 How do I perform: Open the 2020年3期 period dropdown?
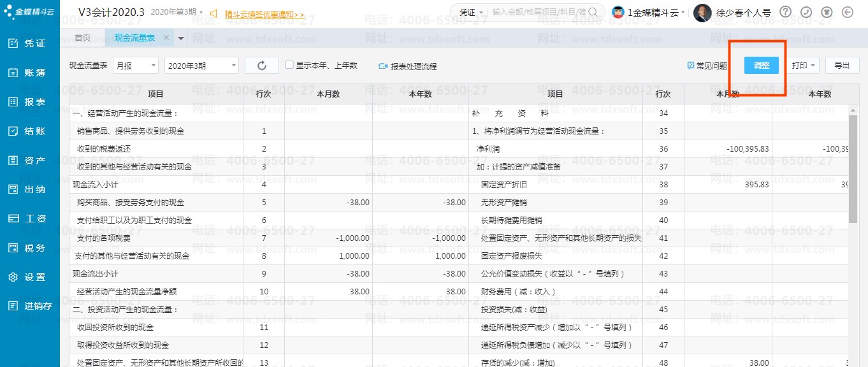click(x=201, y=66)
